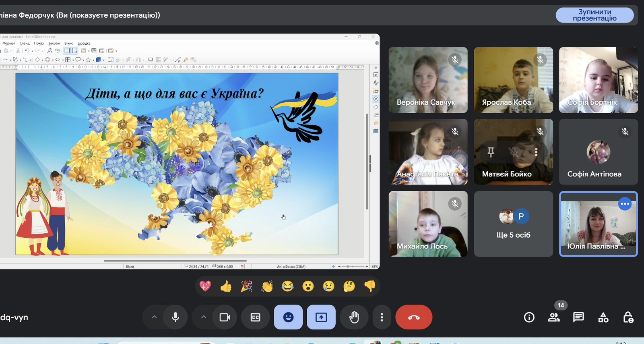The width and height of the screenshot is (644, 344).
Task: Open the Animation star deck in the sidebar
Action: click(376, 123)
